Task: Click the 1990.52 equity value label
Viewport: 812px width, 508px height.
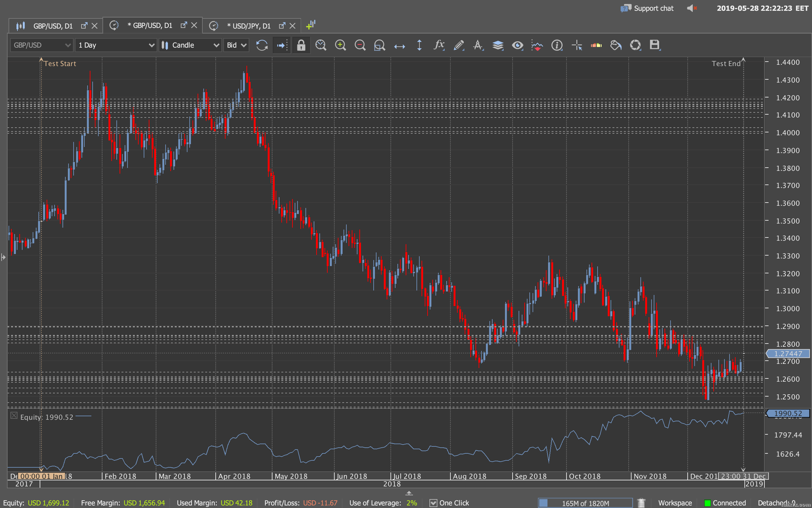Action: point(788,413)
